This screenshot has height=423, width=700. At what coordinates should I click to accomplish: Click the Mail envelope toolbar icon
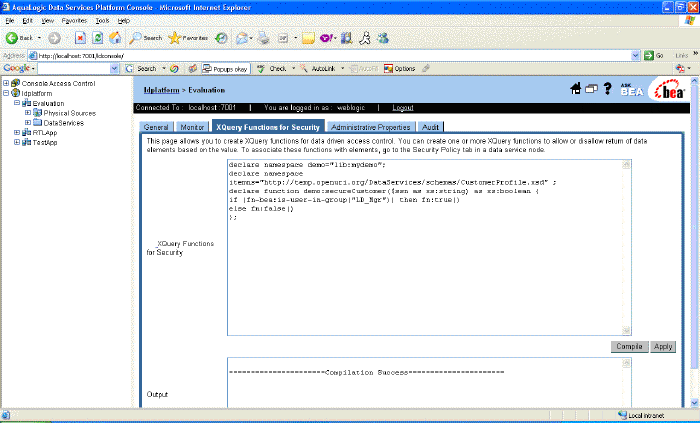pos(242,38)
